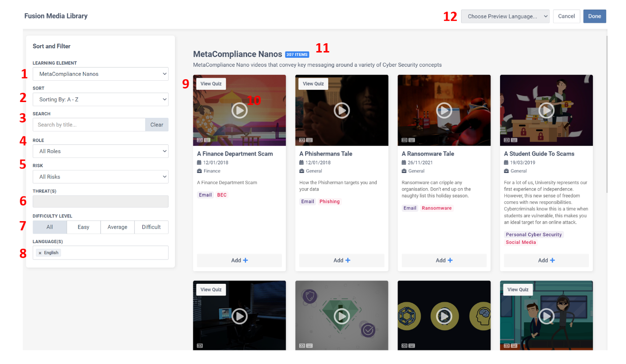This screenshot has width=626, height=364.
Task: Click the BEC tag
Action: (x=222, y=195)
